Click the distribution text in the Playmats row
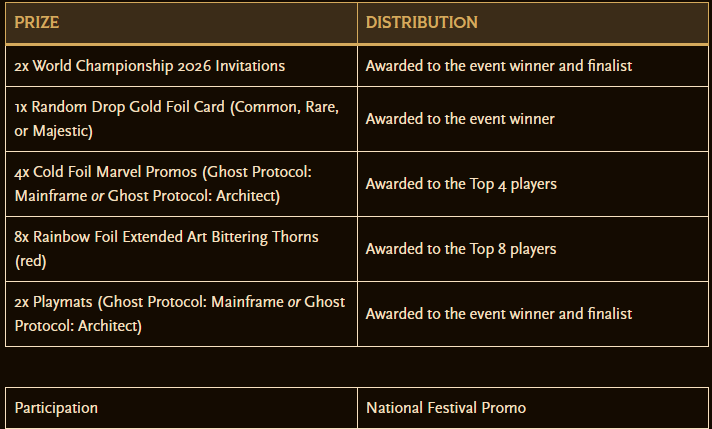 click(499, 313)
